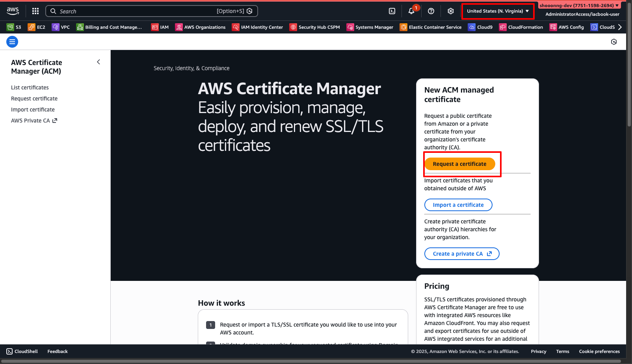The image size is (632, 364).
Task: Open the shooonng-dev account dropdown
Action: (579, 6)
